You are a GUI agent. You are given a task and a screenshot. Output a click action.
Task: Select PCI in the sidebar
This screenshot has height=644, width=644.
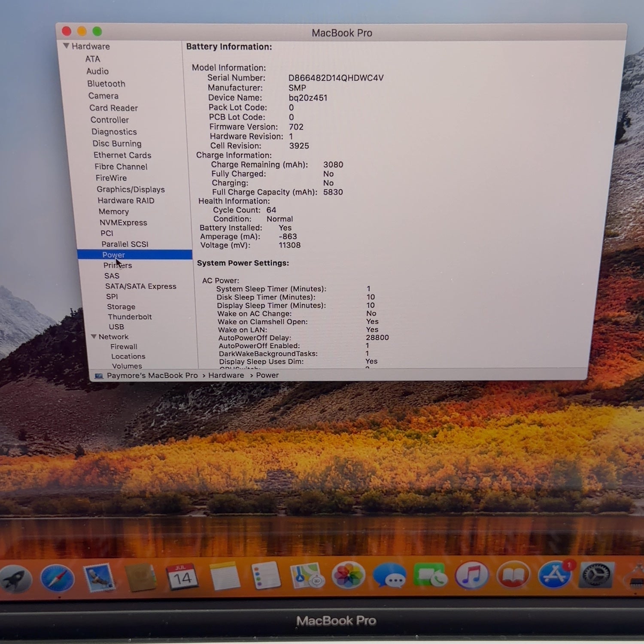[107, 233]
